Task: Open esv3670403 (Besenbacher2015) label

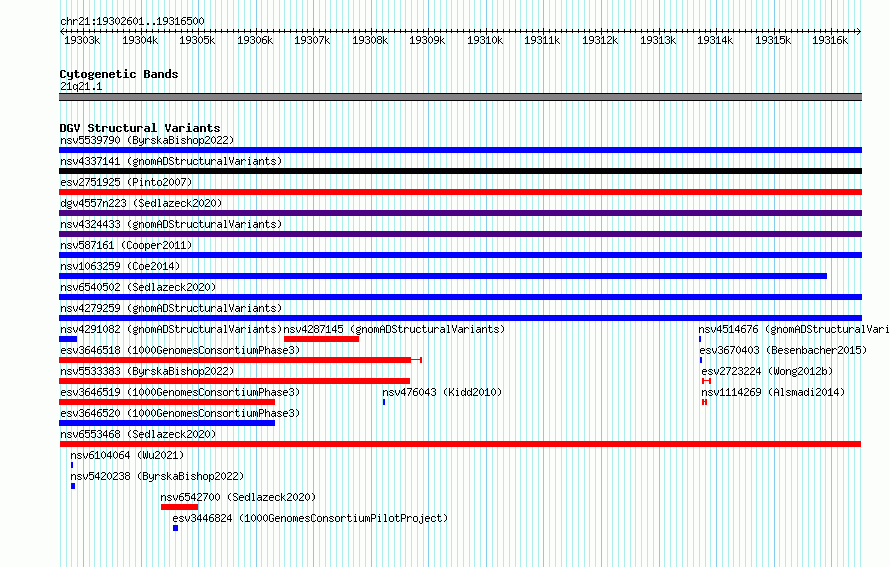Action: click(783, 350)
